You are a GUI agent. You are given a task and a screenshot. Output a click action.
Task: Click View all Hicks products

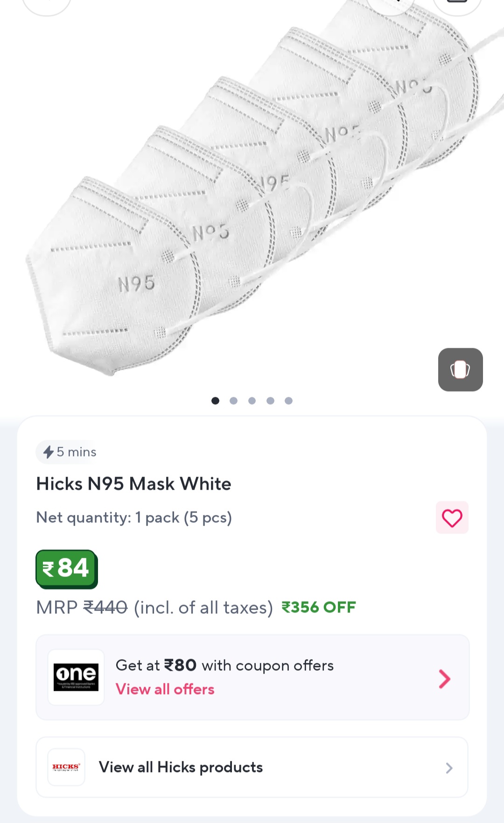181,767
